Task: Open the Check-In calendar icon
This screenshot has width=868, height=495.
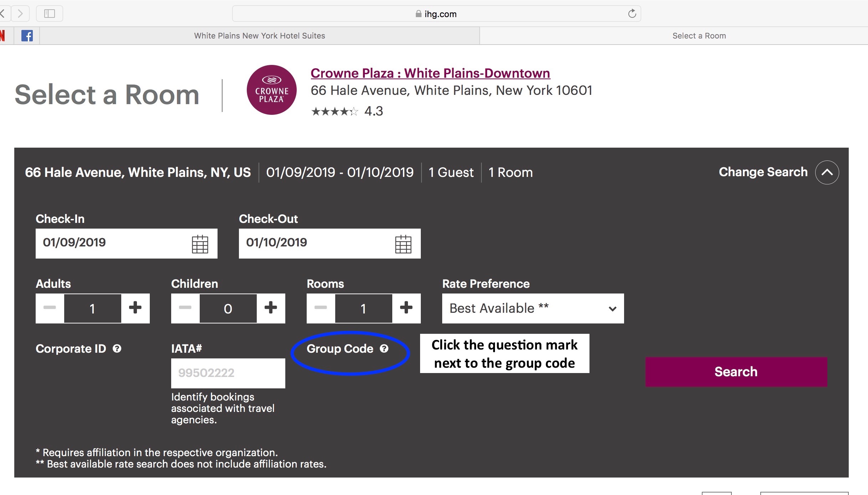Action: (200, 244)
